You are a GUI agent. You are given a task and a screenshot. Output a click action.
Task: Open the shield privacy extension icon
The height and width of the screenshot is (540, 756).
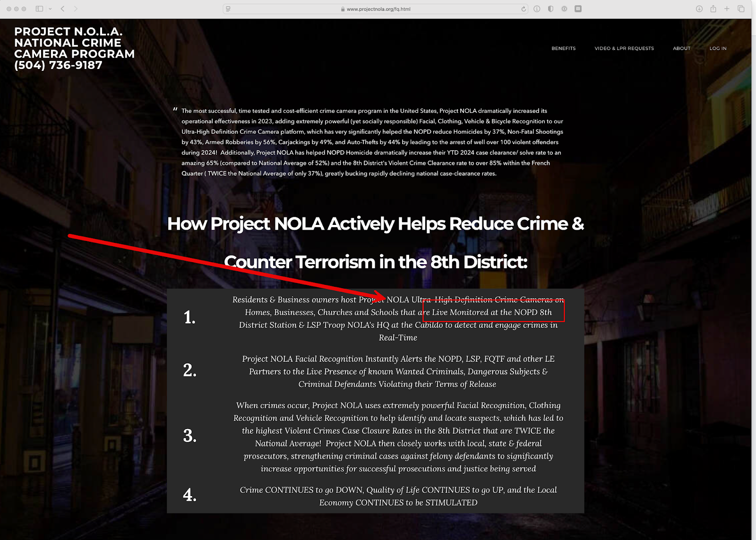click(550, 9)
